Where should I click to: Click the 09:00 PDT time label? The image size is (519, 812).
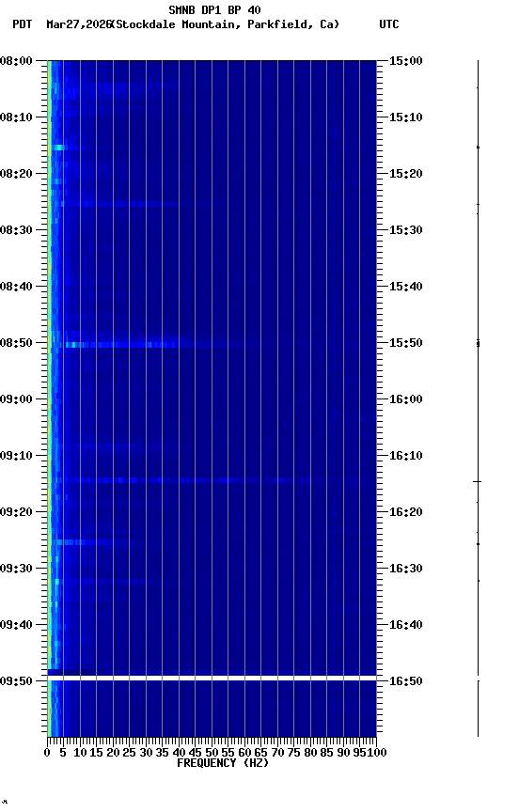tap(16, 399)
